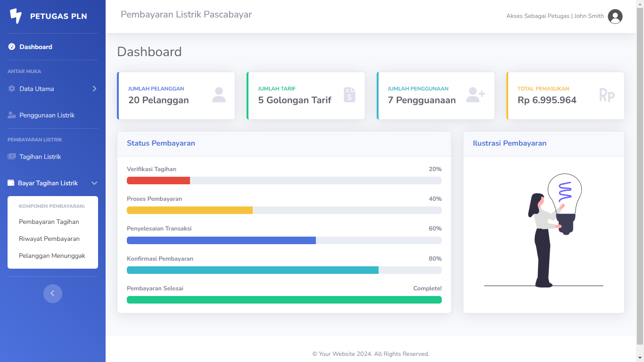Viewport: 644px width, 362px height.
Task: Click the Ilustrasi Pembayaran card heading
Action: tap(510, 143)
